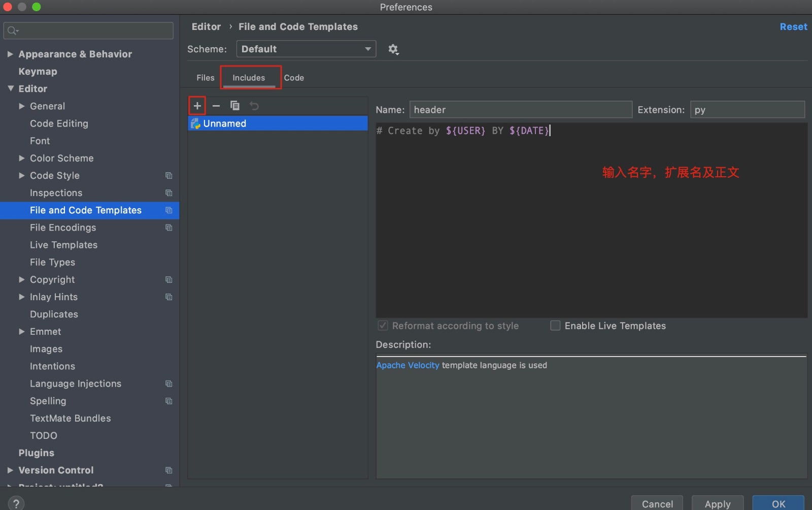Open File Encodings settings

63,228
